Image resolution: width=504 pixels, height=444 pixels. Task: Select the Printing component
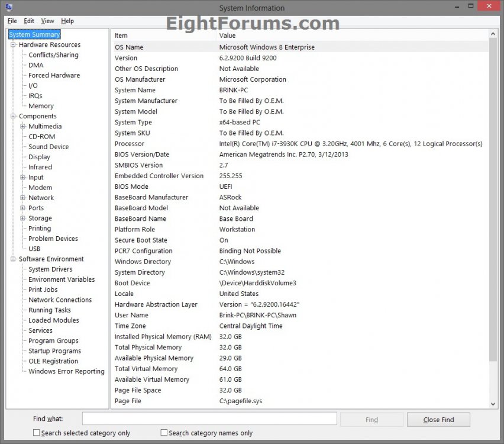click(40, 229)
